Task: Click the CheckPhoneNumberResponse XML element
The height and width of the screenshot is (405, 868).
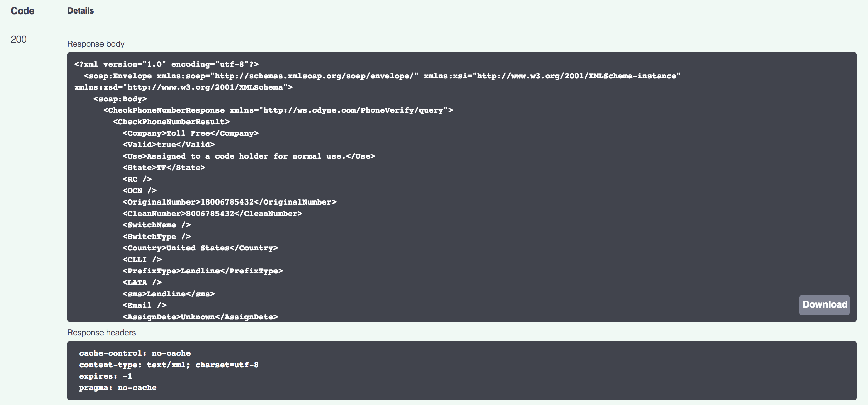Action: click(x=164, y=110)
